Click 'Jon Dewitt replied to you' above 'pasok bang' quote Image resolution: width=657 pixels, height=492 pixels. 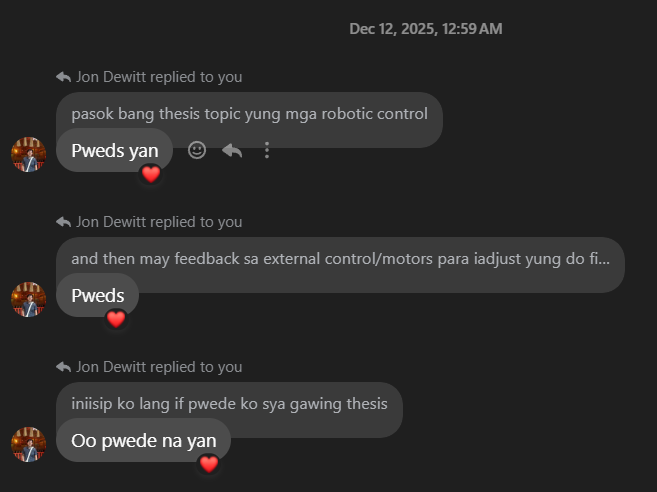tap(159, 77)
